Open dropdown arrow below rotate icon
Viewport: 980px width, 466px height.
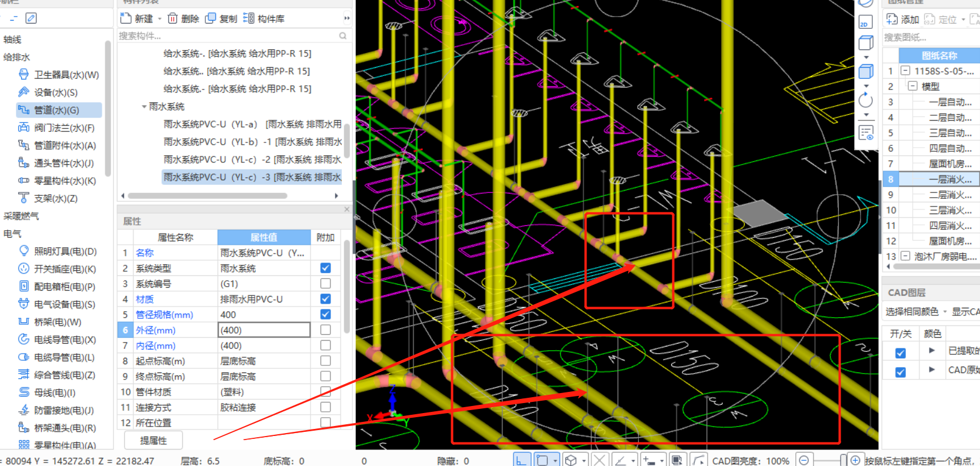coord(866,115)
